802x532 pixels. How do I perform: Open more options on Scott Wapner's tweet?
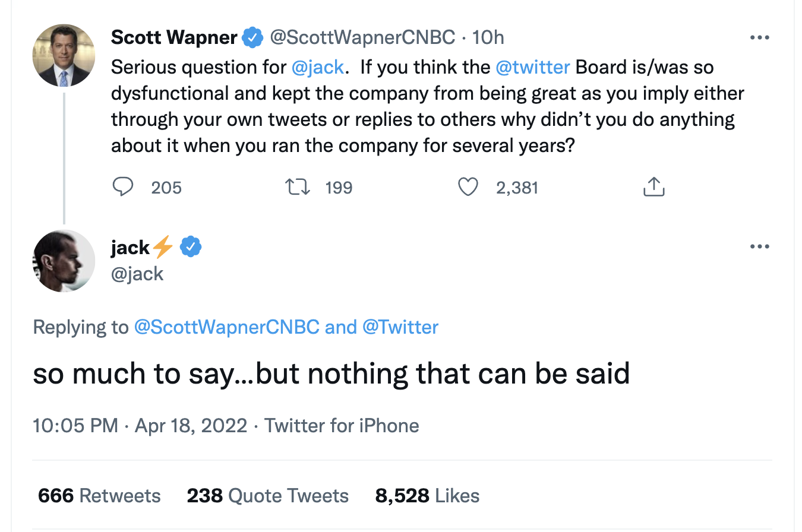coord(759,38)
